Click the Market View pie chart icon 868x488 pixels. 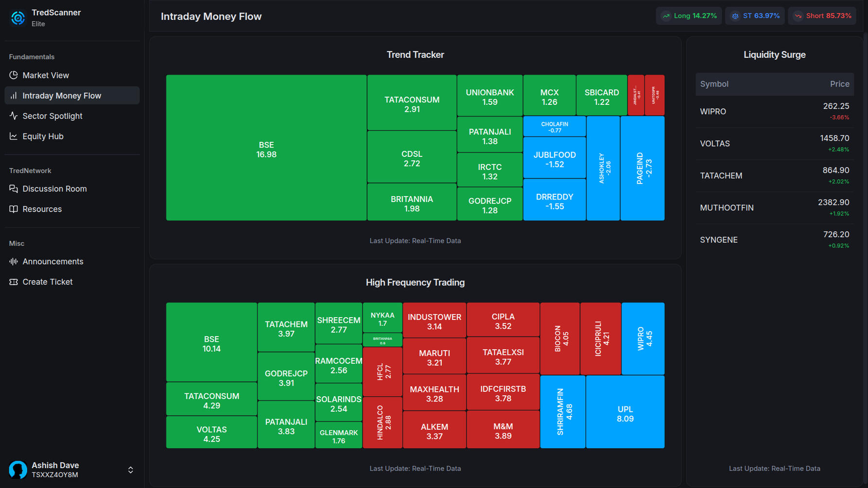[14, 75]
